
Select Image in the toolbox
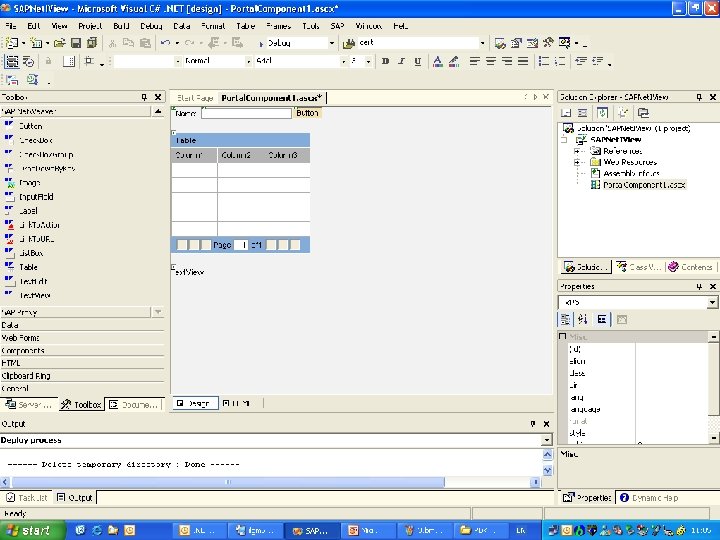click(x=30, y=183)
